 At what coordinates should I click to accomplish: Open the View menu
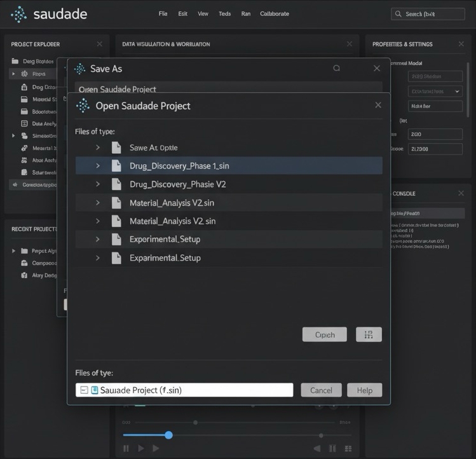(x=203, y=14)
